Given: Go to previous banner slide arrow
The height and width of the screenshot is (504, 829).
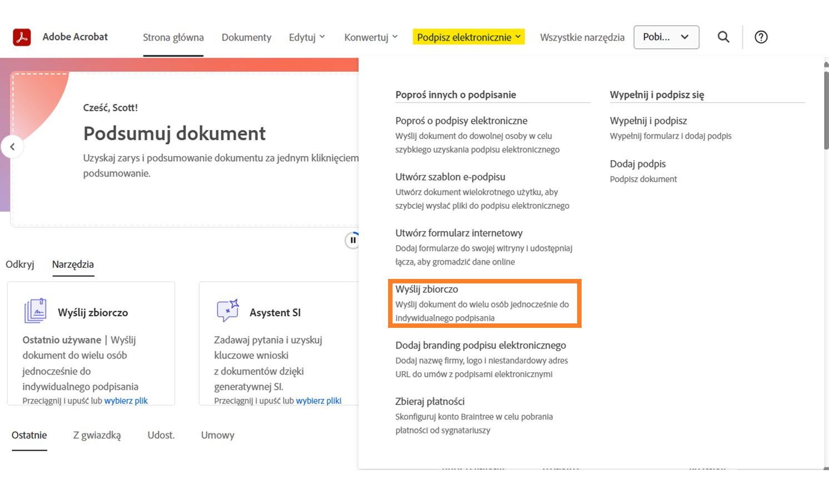Looking at the screenshot, I should coord(12,147).
